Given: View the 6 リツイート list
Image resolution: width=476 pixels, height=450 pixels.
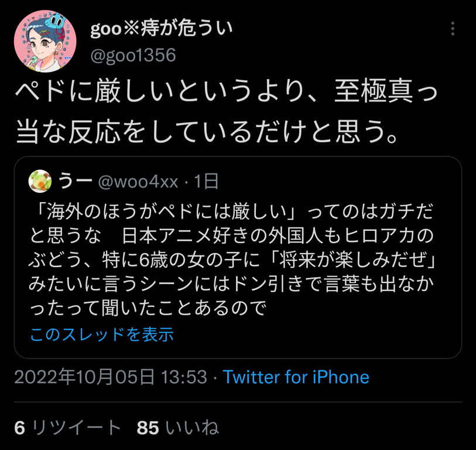Looking at the screenshot, I should pyautogui.click(x=67, y=428).
